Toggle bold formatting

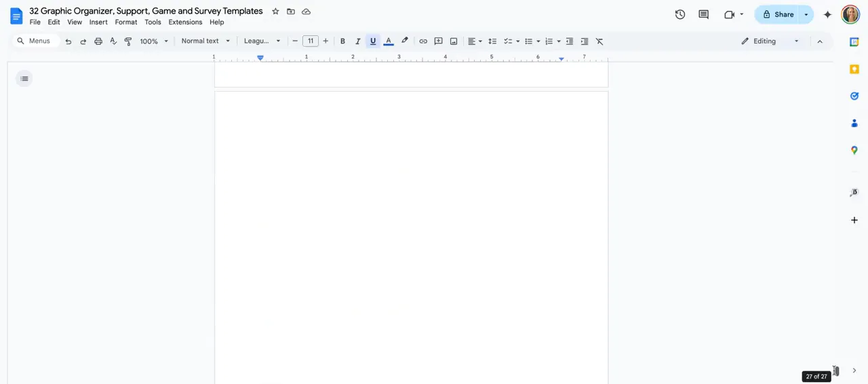point(342,41)
